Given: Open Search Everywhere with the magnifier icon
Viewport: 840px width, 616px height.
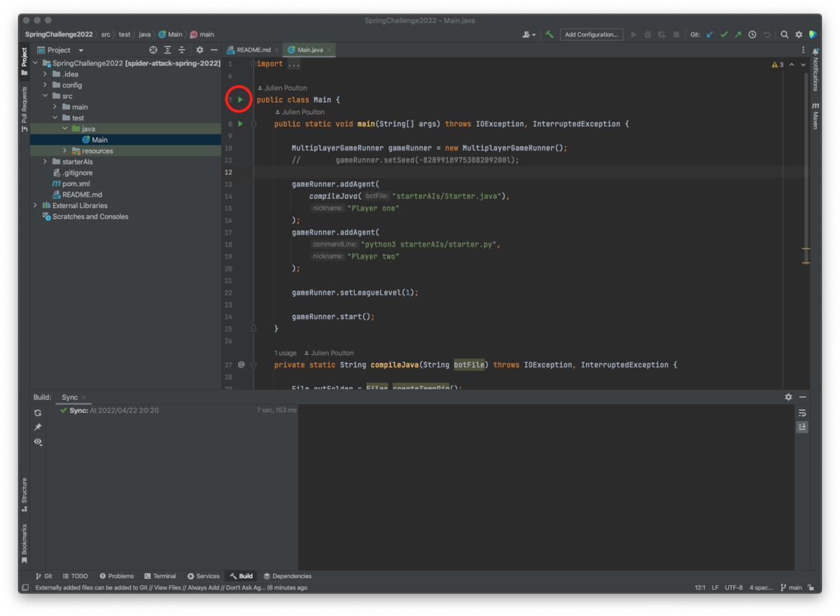Looking at the screenshot, I should pyautogui.click(x=785, y=34).
